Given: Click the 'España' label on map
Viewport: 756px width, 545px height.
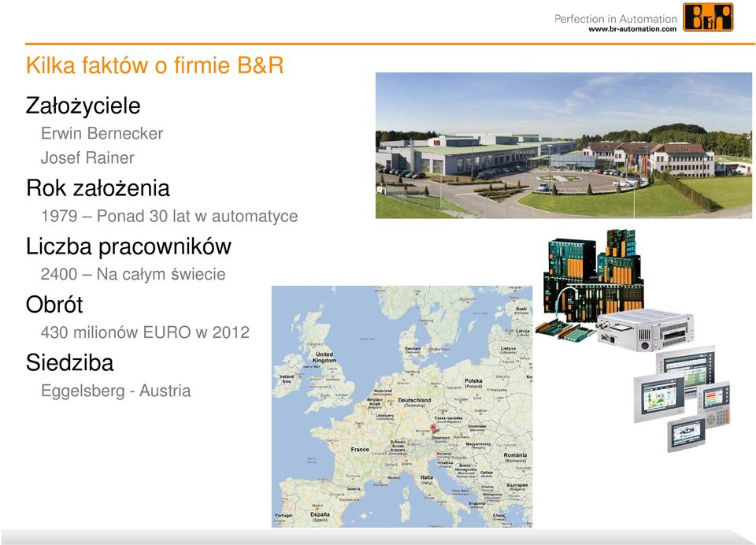Looking at the screenshot, I should pos(321,514).
